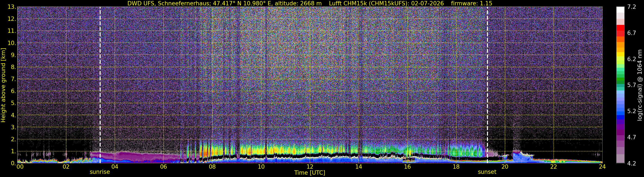Click the time axis tick '24'

coord(602,167)
